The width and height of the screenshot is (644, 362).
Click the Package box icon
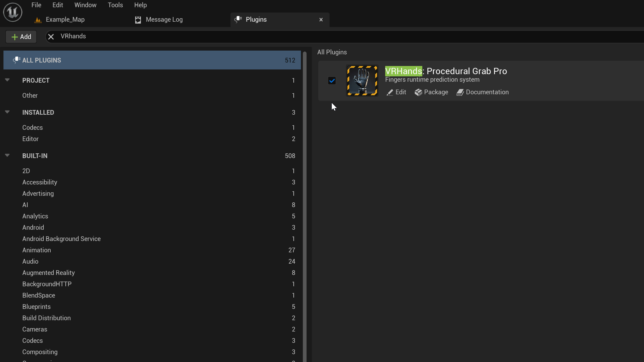418,92
